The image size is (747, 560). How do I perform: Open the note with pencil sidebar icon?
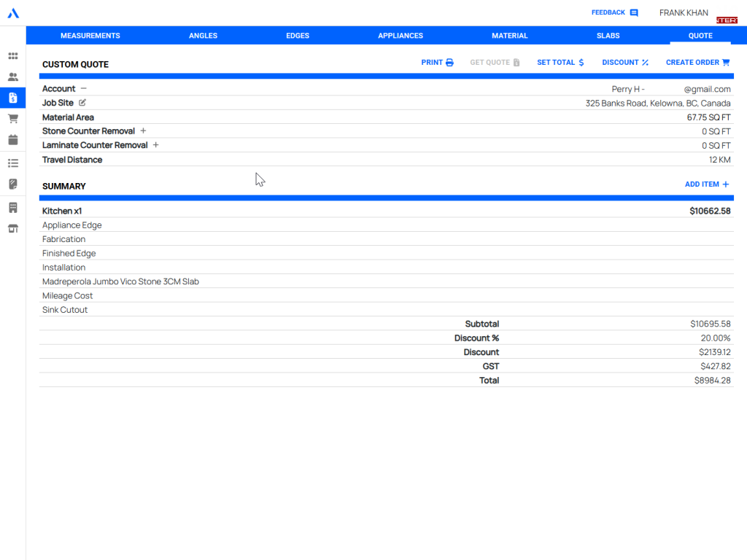point(13,184)
